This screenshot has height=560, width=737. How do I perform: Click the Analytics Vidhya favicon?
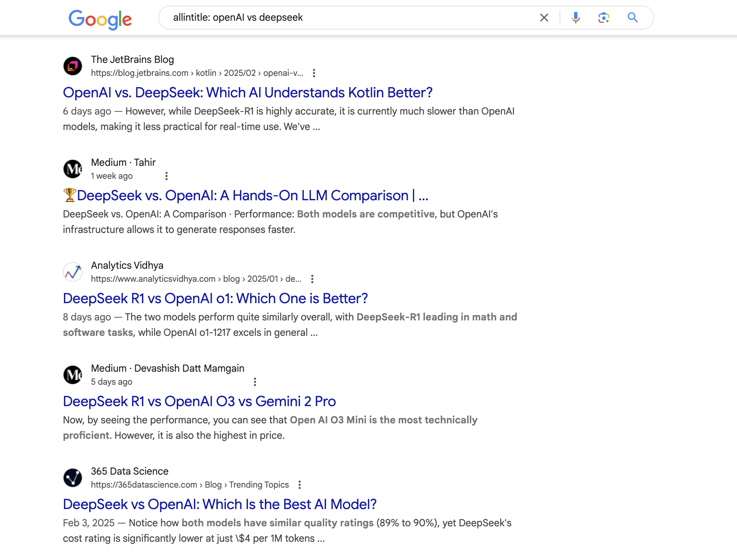[73, 272]
